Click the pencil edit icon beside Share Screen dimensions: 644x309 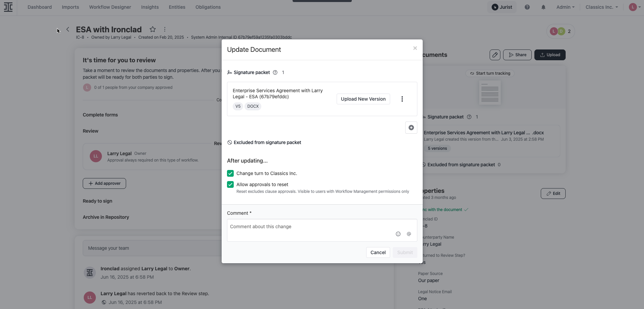click(494, 55)
